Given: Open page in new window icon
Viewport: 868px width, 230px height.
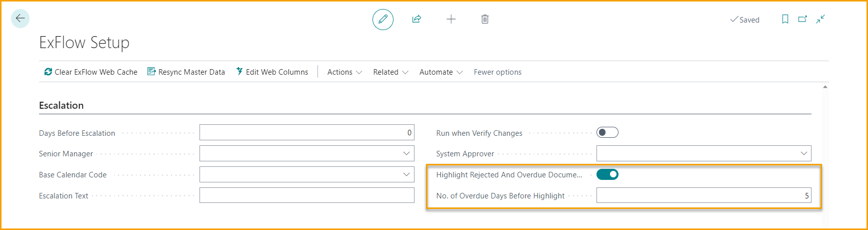Looking at the screenshot, I should [x=802, y=19].
